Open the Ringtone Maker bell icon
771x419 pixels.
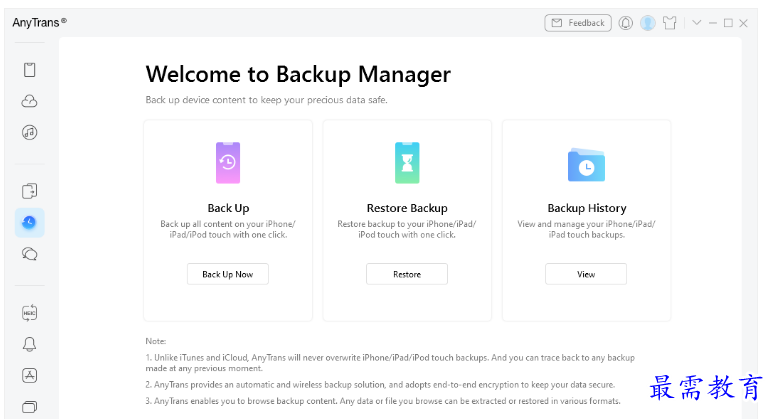[x=30, y=344]
